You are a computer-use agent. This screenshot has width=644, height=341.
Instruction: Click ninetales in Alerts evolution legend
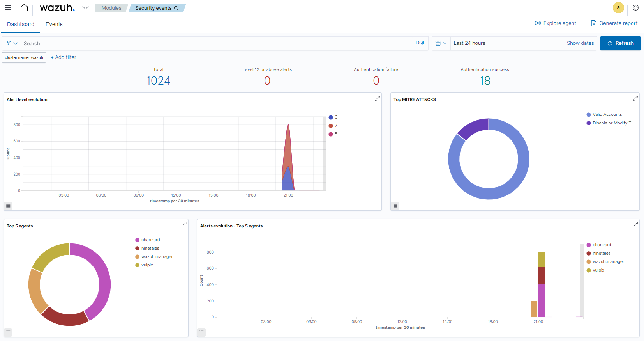(x=598, y=254)
